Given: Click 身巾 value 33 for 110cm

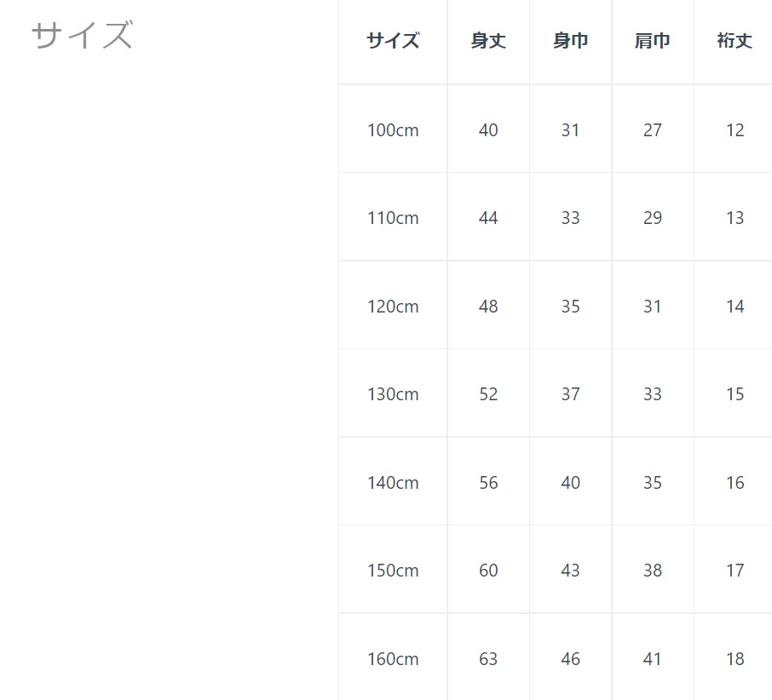Looking at the screenshot, I should 570,218.
